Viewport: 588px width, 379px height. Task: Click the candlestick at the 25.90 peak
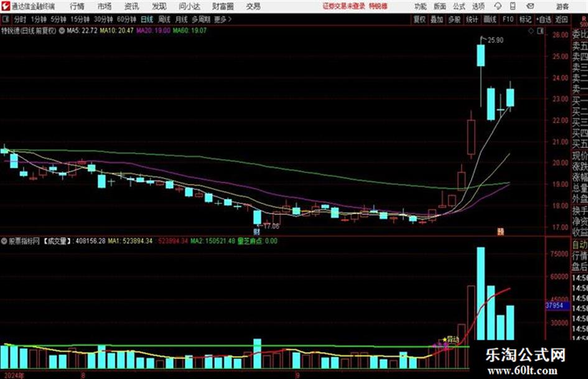pos(481,55)
